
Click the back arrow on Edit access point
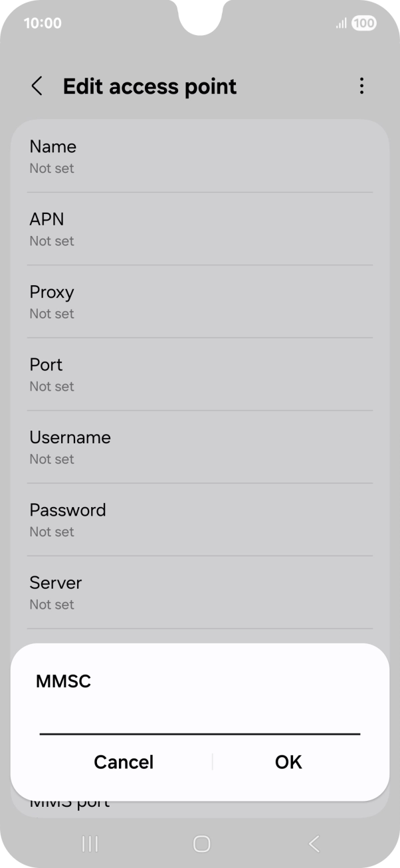(x=37, y=86)
